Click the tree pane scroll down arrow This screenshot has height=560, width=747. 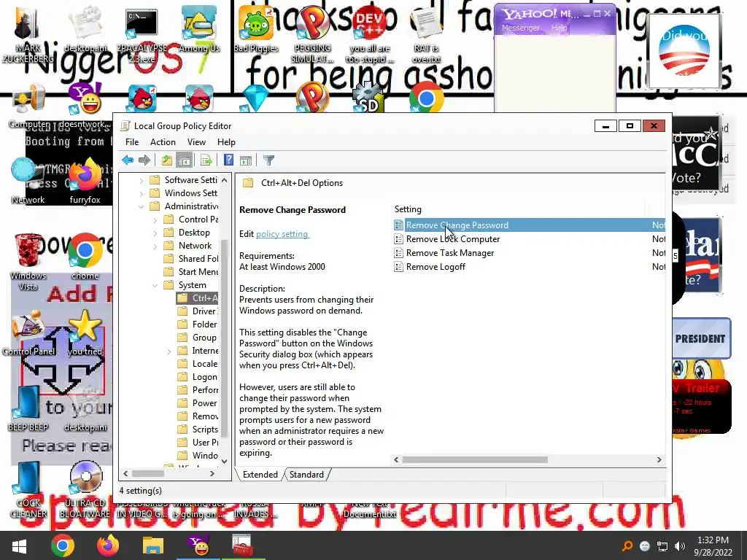pos(224,461)
